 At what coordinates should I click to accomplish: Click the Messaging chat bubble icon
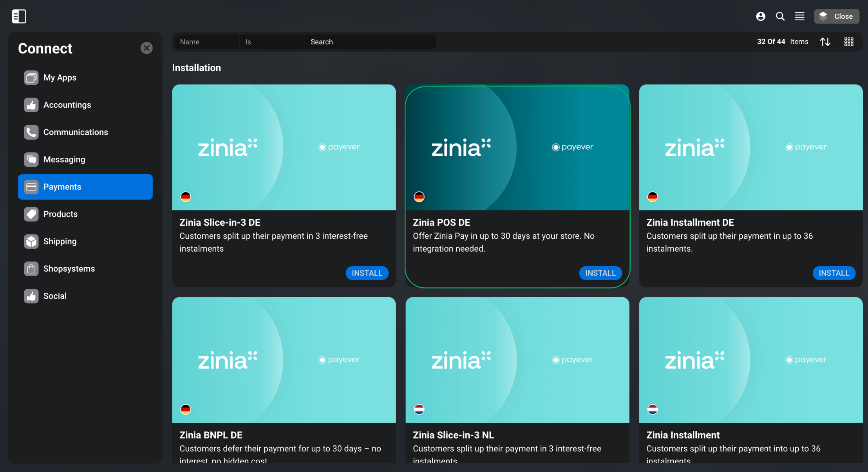point(31,160)
